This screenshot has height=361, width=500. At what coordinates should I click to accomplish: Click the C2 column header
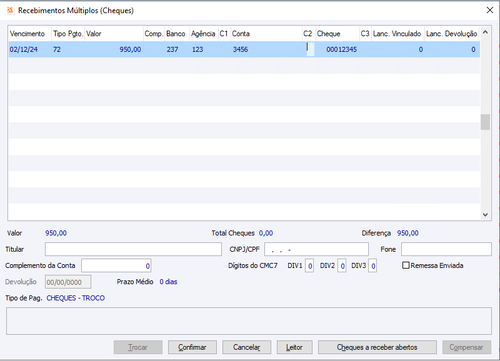point(308,34)
